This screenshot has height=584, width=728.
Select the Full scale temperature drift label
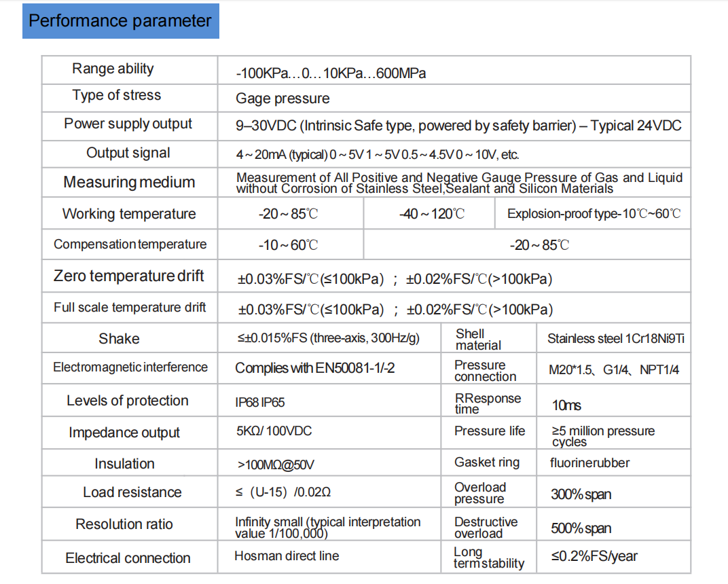(130, 308)
